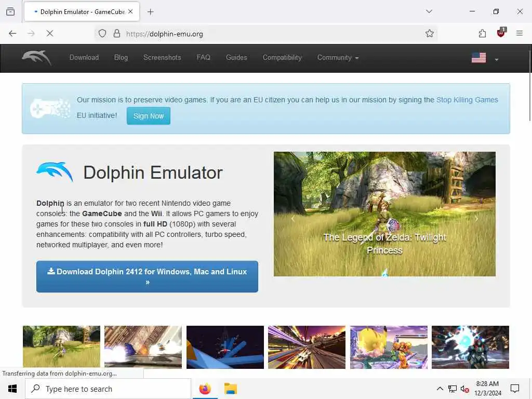Follow the Stop Killing Games link

467,100
